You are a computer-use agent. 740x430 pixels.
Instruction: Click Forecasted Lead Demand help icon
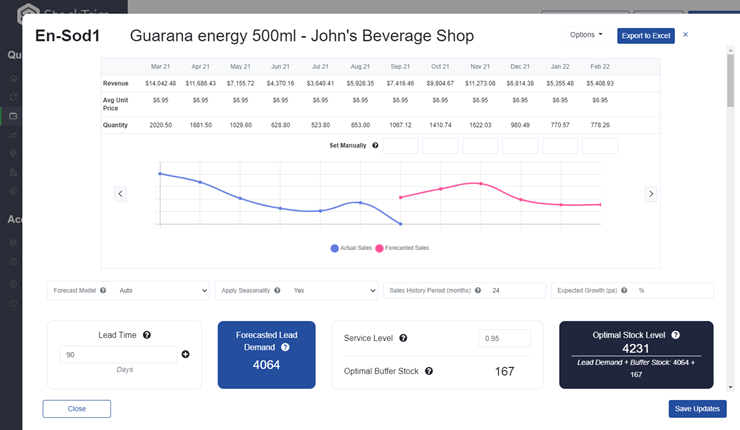pyautogui.click(x=285, y=347)
